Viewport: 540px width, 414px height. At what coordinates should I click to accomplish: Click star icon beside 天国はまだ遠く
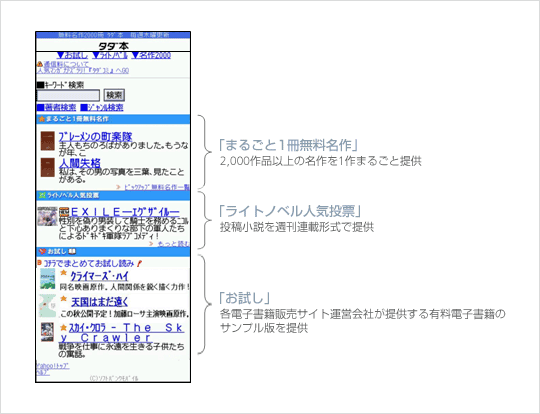(63, 299)
